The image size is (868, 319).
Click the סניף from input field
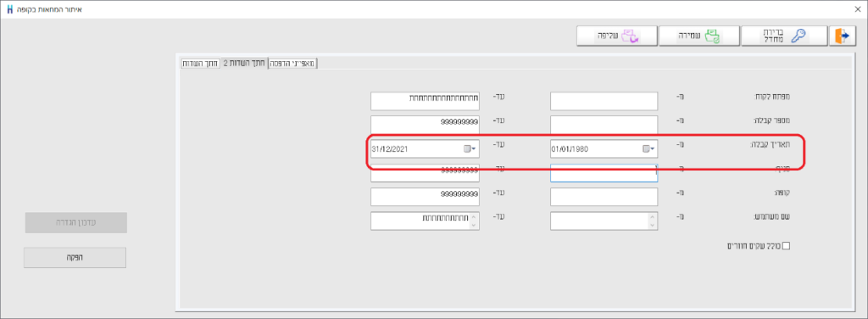coord(604,173)
